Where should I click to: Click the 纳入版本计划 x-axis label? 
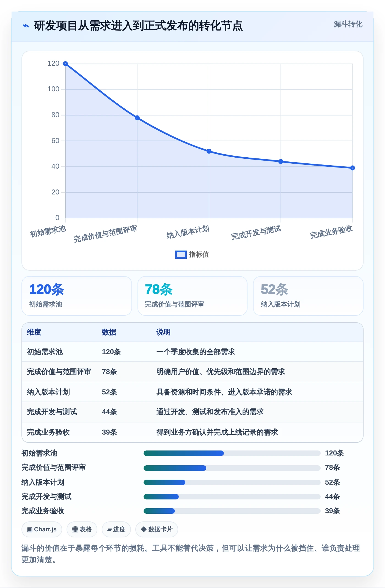click(188, 232)
